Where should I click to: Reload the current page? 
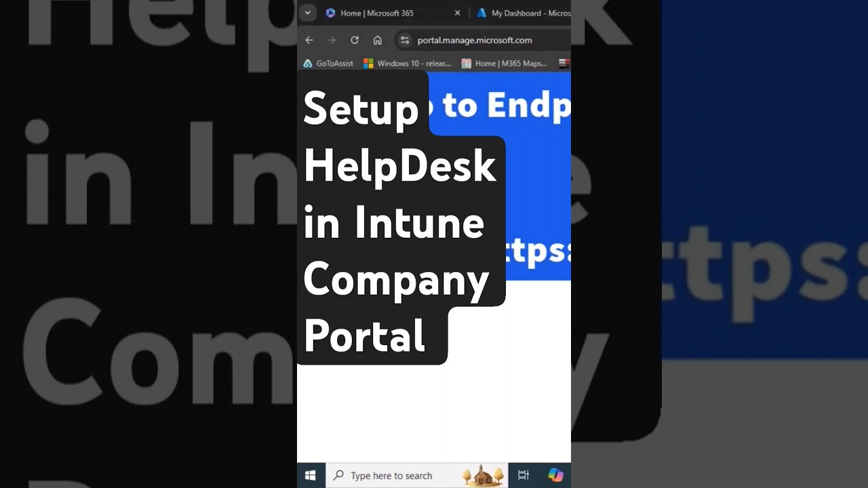pos(355,40)
